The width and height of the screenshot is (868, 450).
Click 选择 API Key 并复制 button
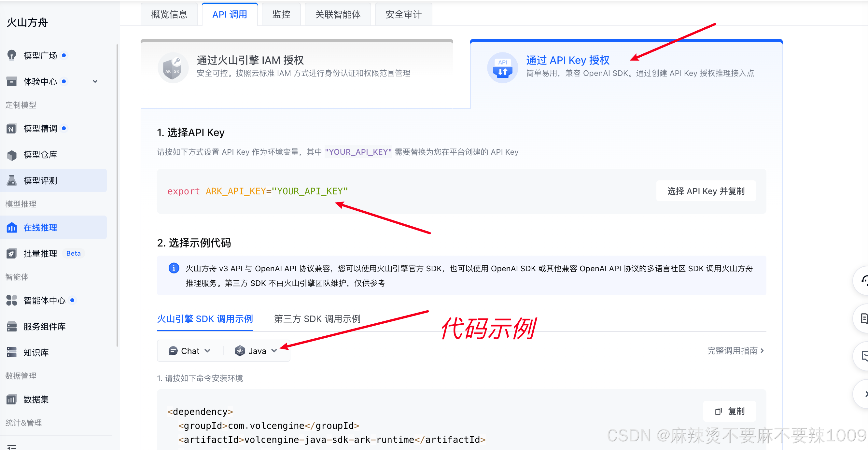(x=706, y=191)
